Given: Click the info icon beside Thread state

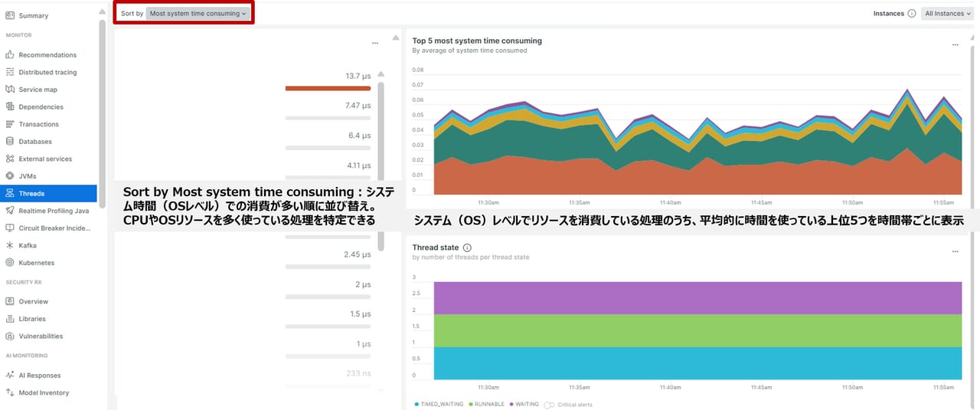Looking at the screenshot, I should point(467,248).
